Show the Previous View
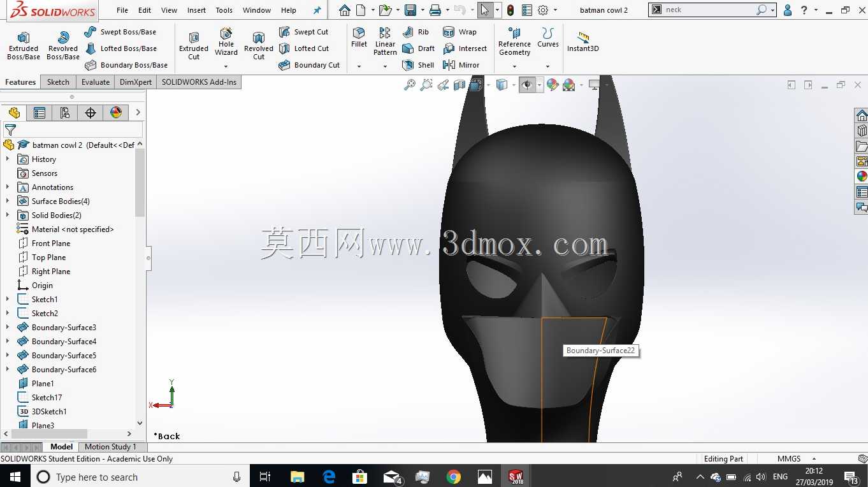Screen dimensions: 868x487 (443, 85)
